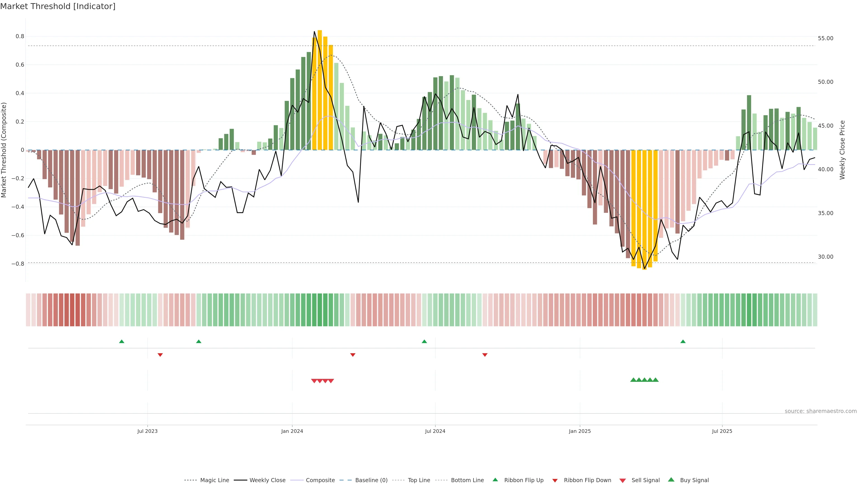Click the Jul 2025 x-axis label
Screen dimensions: 868x488
click(x=722, y=431)
